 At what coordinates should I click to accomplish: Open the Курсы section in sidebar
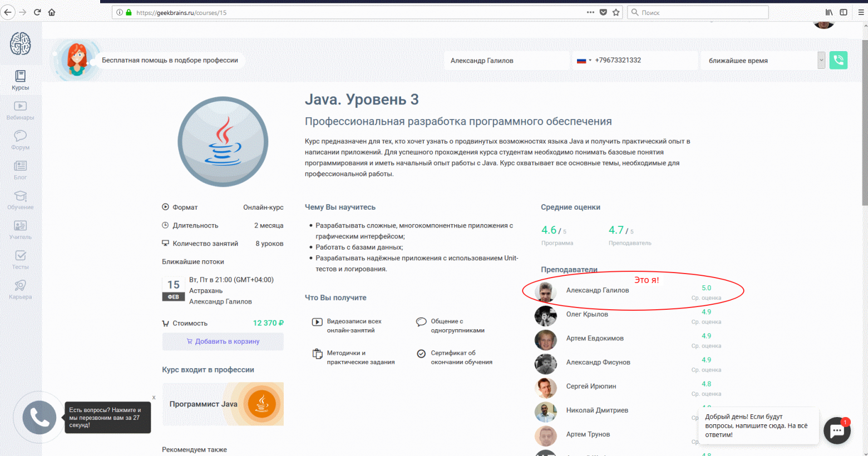point(20,79)
